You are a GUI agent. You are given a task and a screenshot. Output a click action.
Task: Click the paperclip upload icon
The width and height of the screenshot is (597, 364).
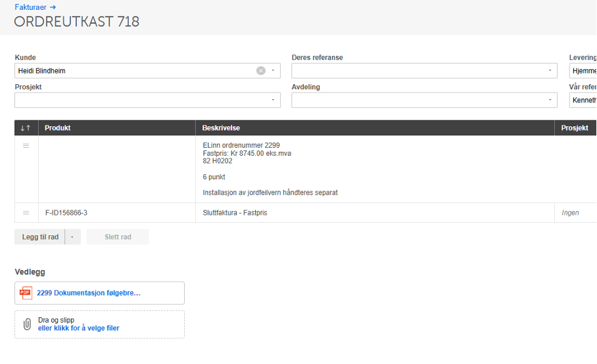point(27,324)
